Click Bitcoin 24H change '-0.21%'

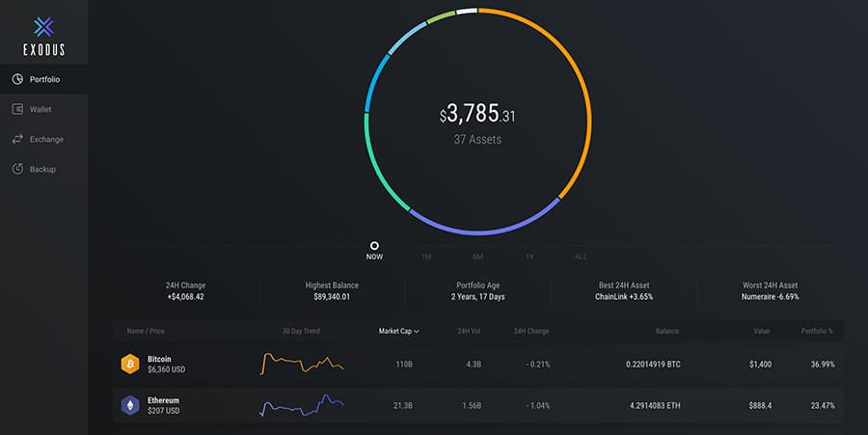coord(537,365)
